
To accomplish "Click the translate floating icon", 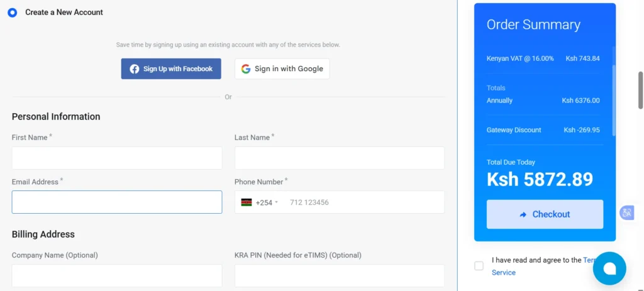I will click(x=627, y=212).
